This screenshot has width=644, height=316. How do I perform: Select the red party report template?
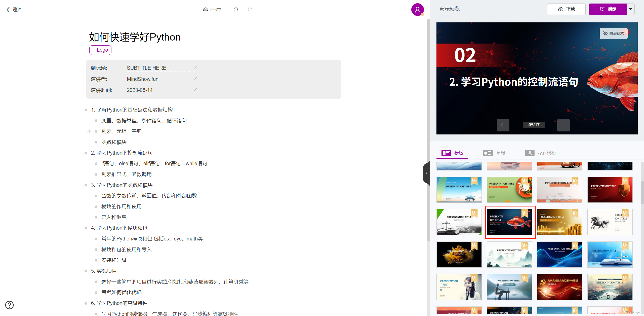coord(560,287)
